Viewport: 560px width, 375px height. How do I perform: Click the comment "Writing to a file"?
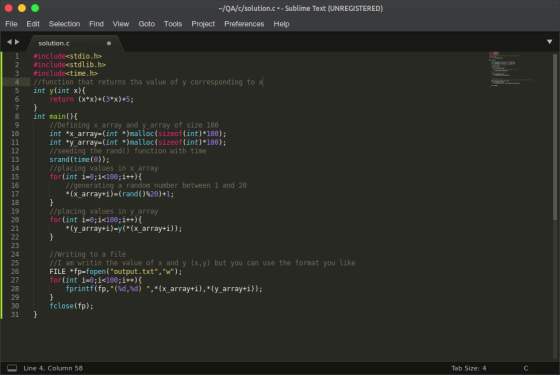pyautogui.click(x=88, y=254)
